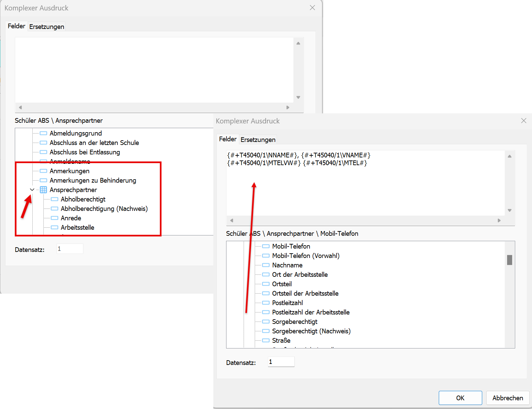Click the Mobil-Telefon (Vorwahl) field icon

coord(266,256)
